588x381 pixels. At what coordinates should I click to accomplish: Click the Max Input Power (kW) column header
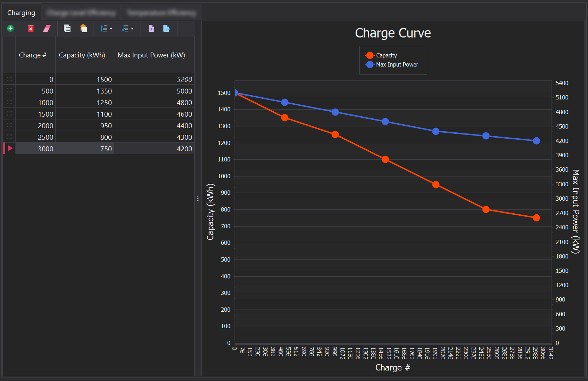(x=151, y=55)
